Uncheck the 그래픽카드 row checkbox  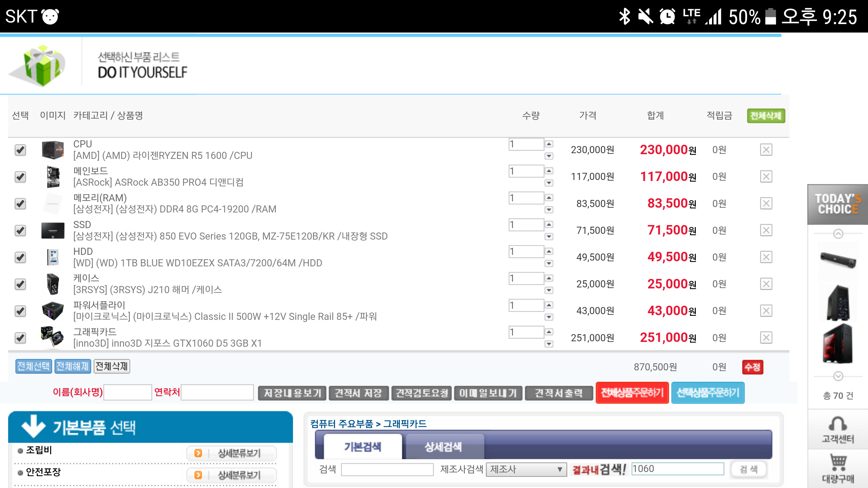(20, 338)
